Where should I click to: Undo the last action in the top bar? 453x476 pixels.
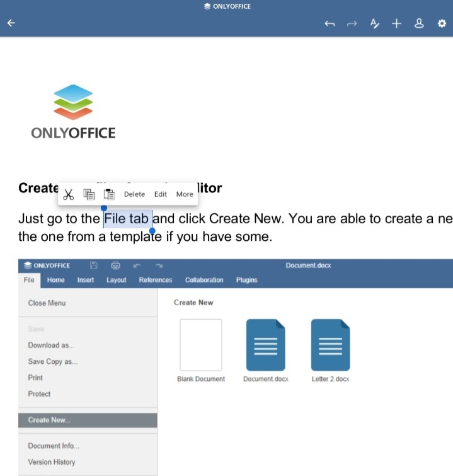[330, 23]
